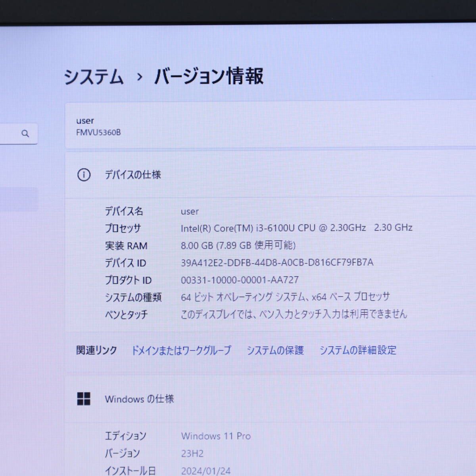Click the Windows logo beside Windows の仕様
This screenshot has width=476, height=476.
tap(84, 399)
